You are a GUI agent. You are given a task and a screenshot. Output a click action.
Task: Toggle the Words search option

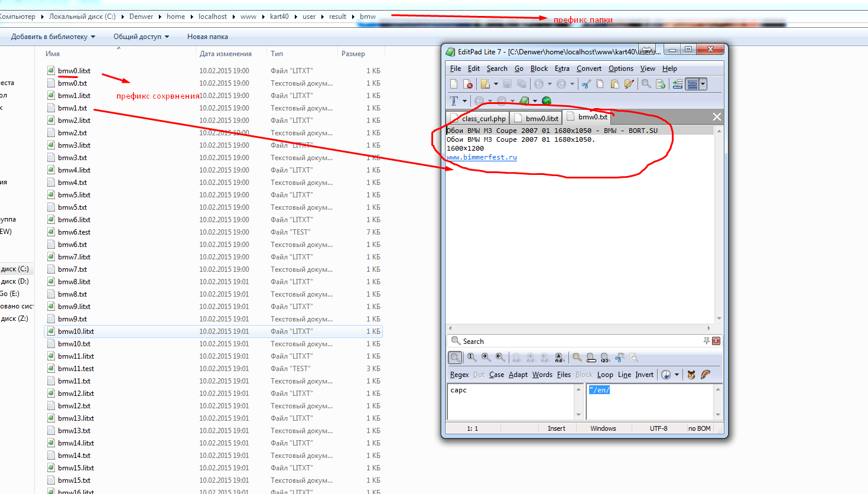pyautogui.click(x=542, y=375)
